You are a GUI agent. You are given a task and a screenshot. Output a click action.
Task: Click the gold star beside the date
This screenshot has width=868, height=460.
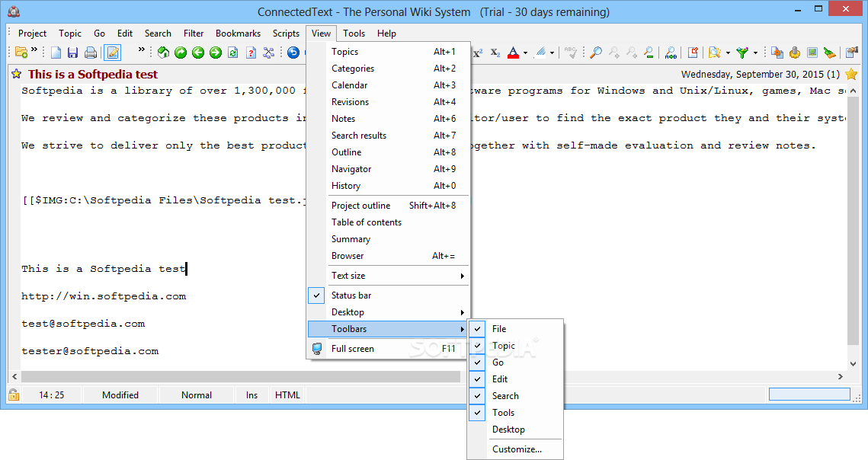click(851, 74)
